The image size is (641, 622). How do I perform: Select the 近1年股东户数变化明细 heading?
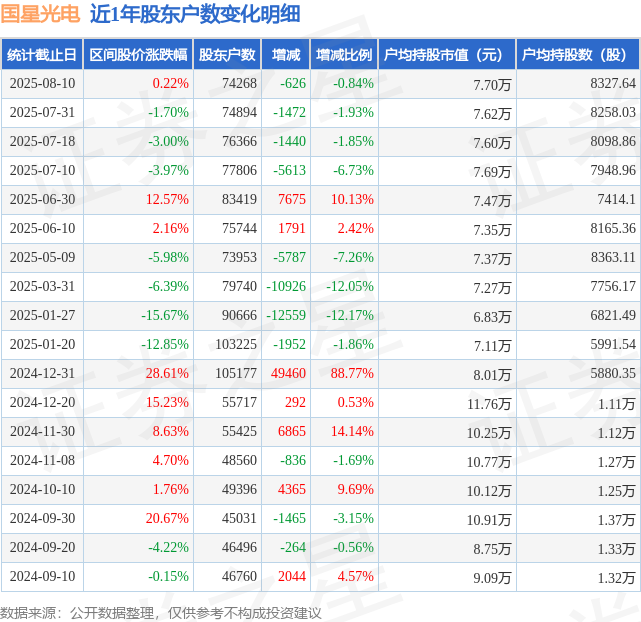click(195, 13)
